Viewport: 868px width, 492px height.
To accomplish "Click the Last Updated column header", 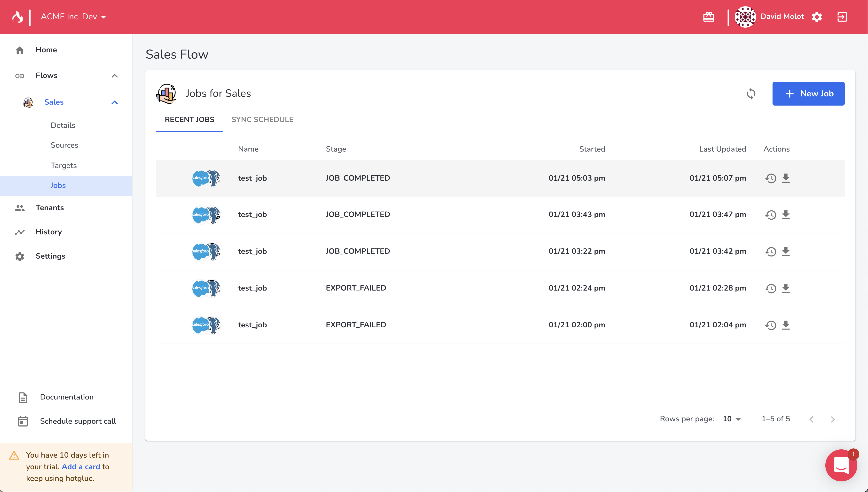I will [x=722, y=149].
